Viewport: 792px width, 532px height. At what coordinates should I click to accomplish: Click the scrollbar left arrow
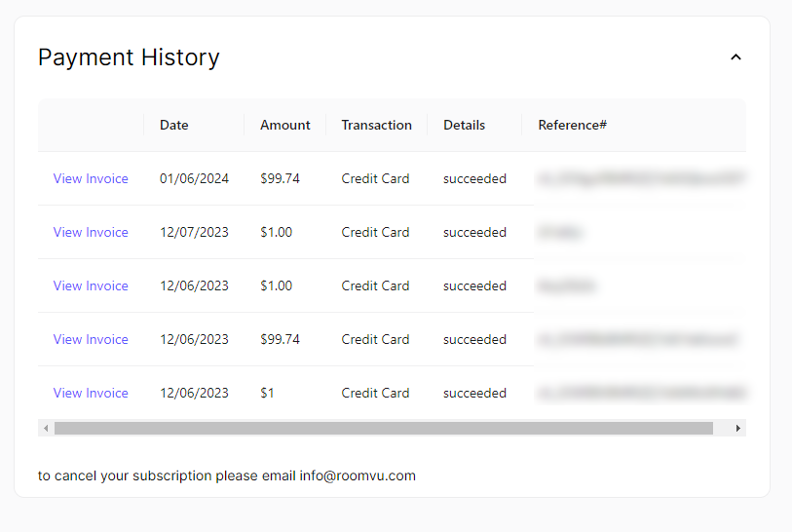(45, 428)
